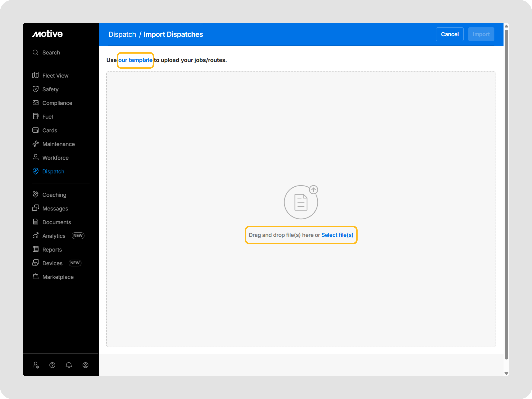Viewport: 532px width, 399px height.
Task: Click the Cancel button
Action: [450, 34]
